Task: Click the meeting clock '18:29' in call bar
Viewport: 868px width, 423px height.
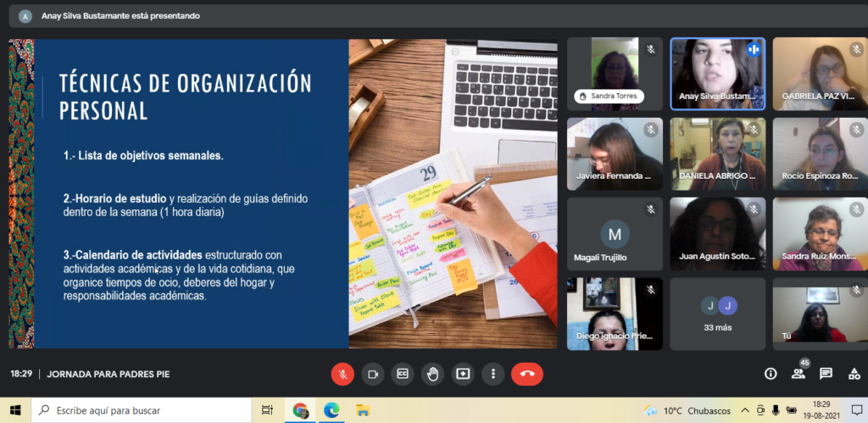Action: tap(21, 375)
